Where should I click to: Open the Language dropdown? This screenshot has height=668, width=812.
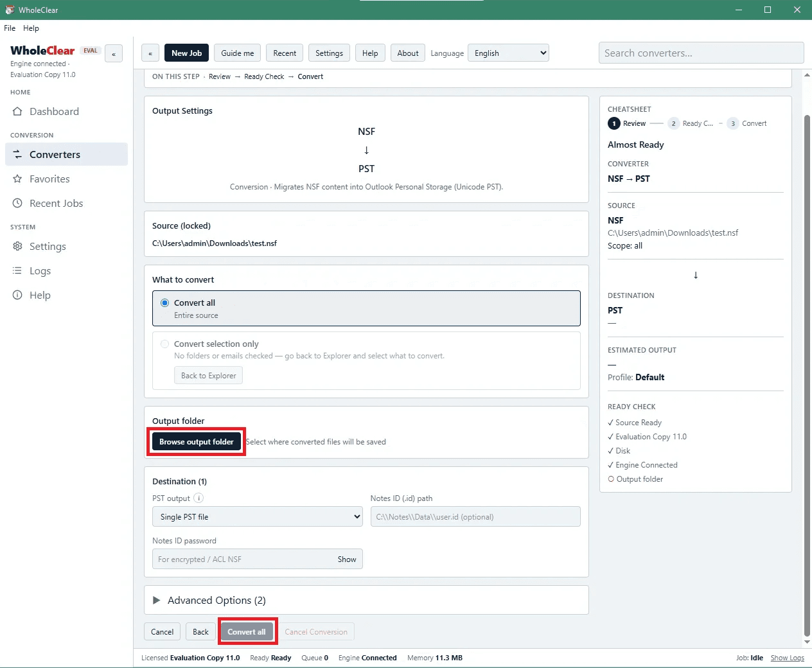[509, 53]
